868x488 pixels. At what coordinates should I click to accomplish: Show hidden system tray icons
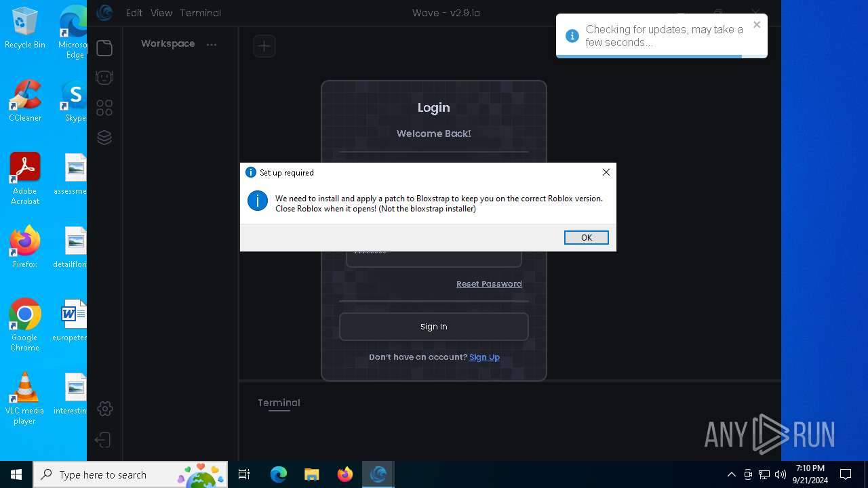coord(731,474)
